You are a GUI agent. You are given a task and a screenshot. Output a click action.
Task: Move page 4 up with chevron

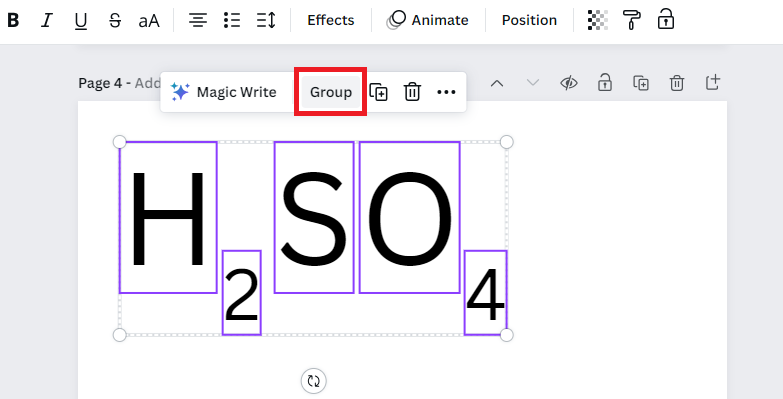496,83
